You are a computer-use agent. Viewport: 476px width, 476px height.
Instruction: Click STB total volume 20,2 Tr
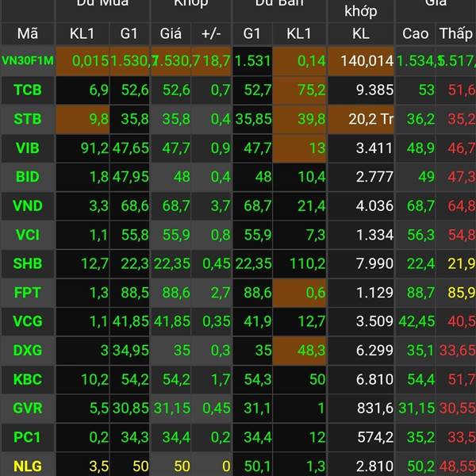point(371,119)
